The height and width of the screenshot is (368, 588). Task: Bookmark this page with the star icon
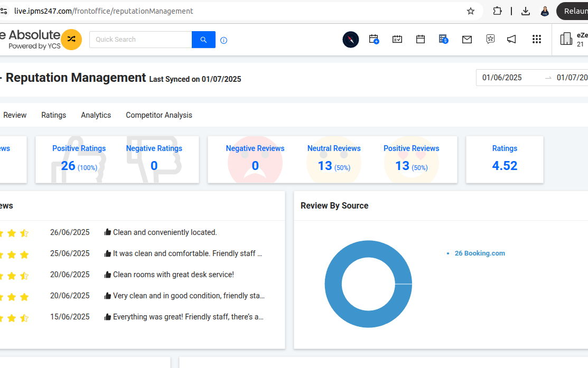[471, 11]
